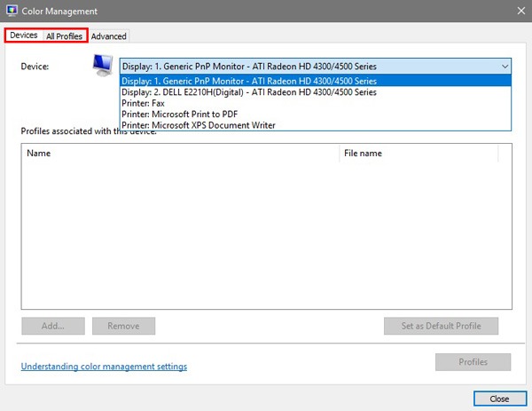Viewport: 532px width, 411px height.
Task: Click the monitor icon beside Device
Action: pyautogui.click(x=104, y=65)
